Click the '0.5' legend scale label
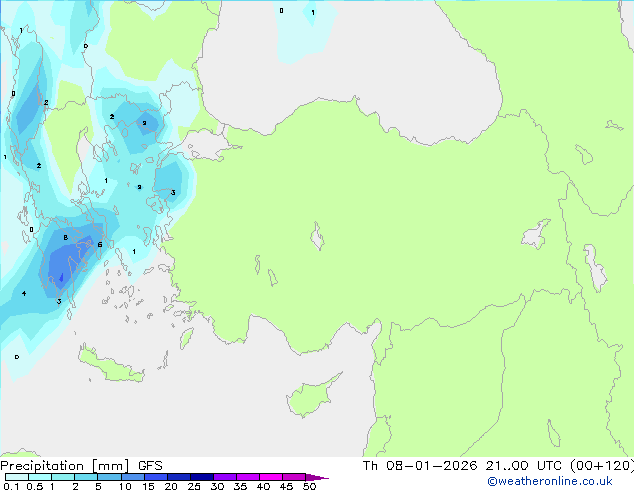This screenshot has width=634, height=490. click(x=34, y=486)
